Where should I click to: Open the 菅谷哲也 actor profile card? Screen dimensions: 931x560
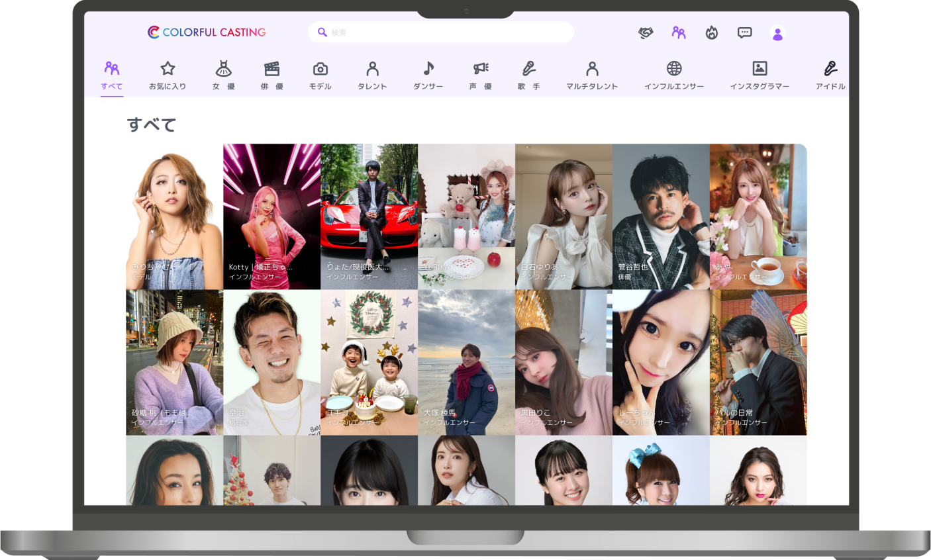click(x=661, y=216)
